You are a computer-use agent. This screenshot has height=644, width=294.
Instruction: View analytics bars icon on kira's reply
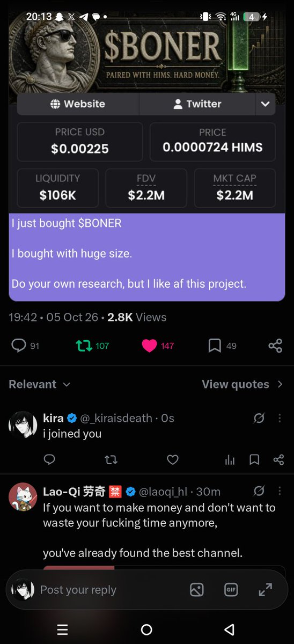coord(230,460)
